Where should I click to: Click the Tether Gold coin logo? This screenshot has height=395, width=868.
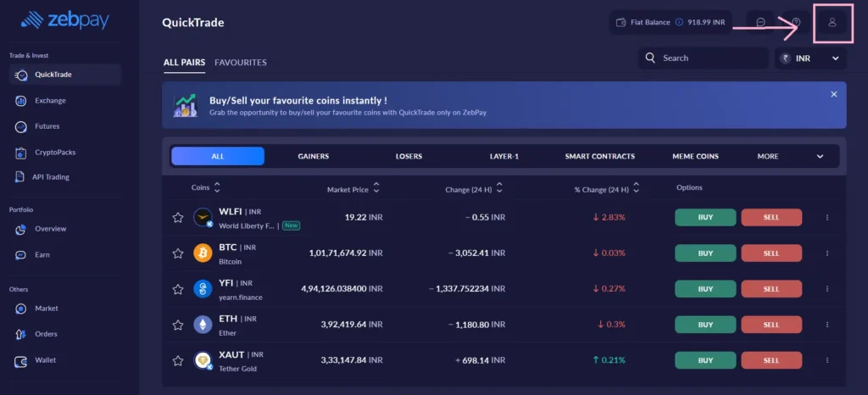pos(203,361)
